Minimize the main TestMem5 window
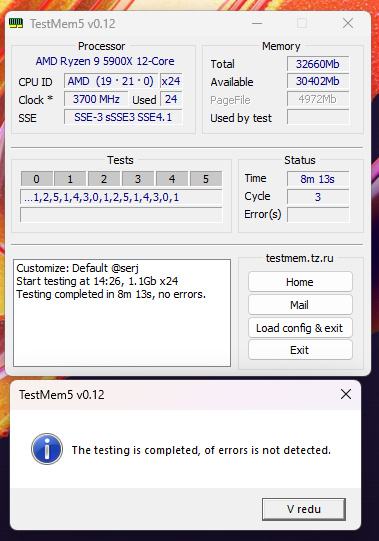The height and width of the screenshot is (541, 379). point(257,23)
